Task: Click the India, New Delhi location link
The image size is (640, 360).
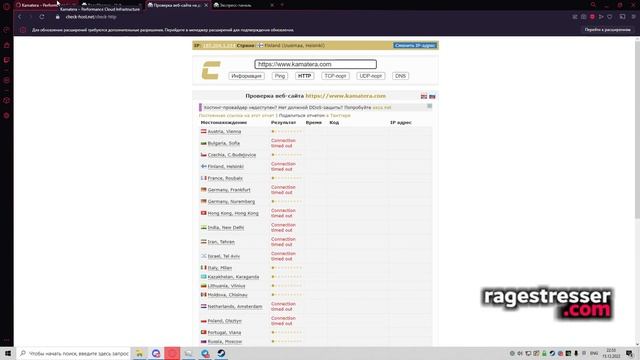Action: 226,227
